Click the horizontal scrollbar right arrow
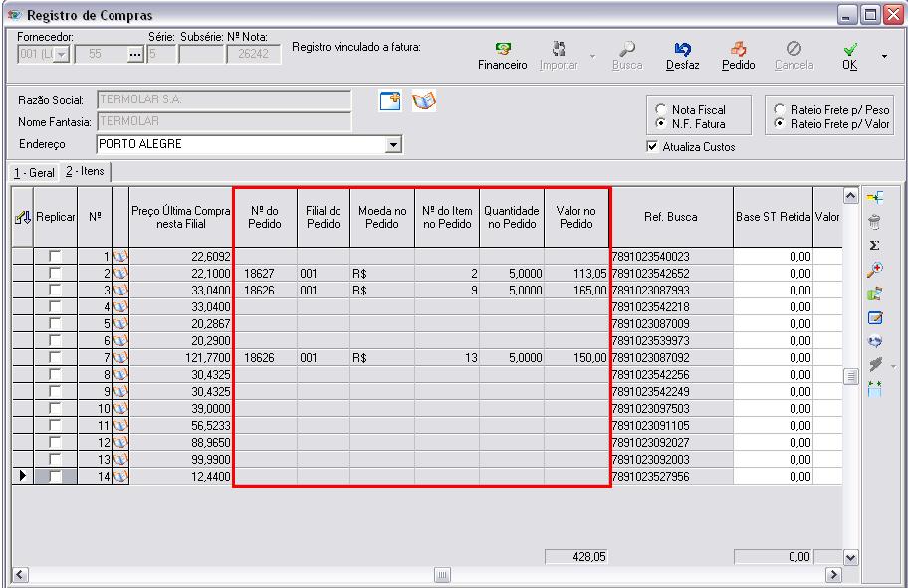The width and height of the screenshot is (908, 588). 833,576
